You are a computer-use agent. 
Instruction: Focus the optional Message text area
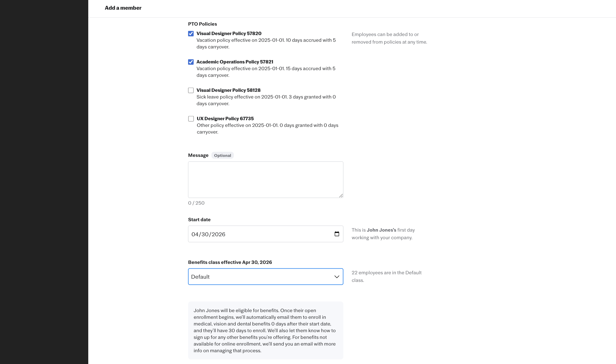click(265, 179)
